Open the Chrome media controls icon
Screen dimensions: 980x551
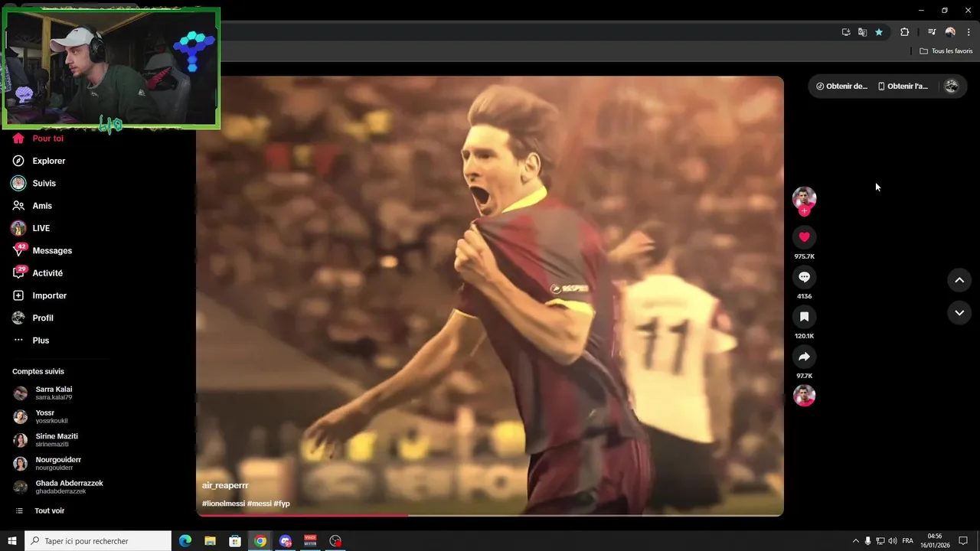point(932,32)
